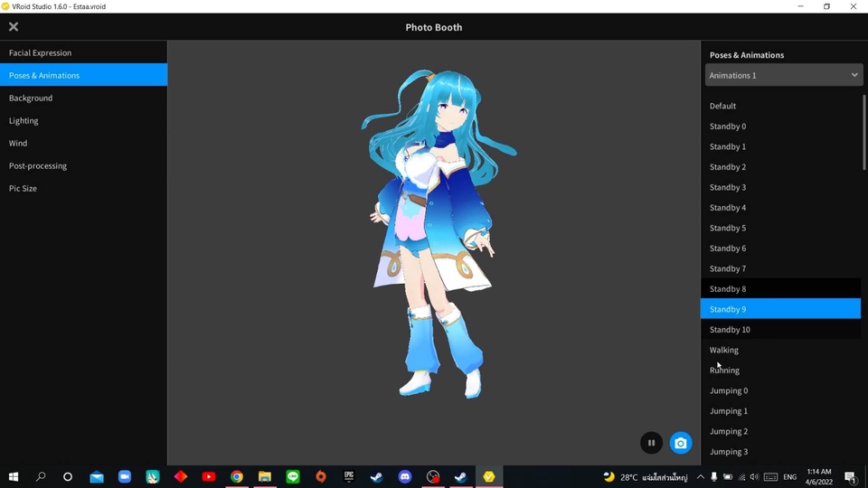Open YouTube app on the taskbar
Image resolution: width=868 pixels, height=488 pixels.
209,476
